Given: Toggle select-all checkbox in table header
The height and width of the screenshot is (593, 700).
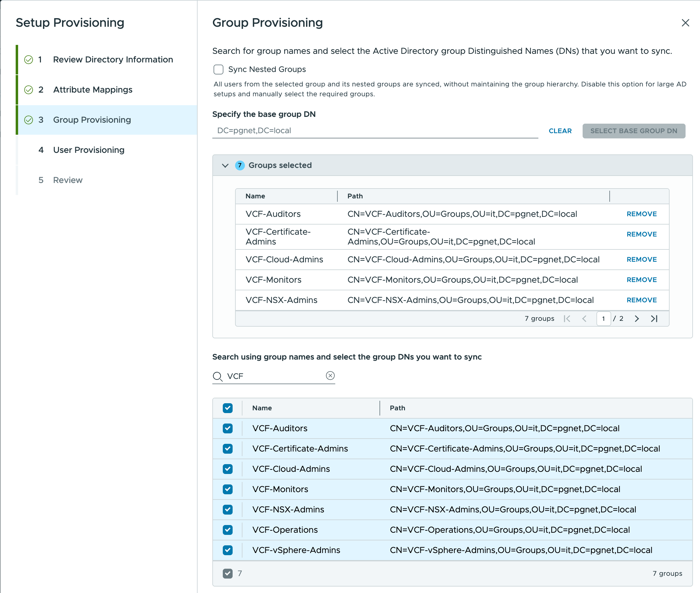Looking at the screenshot, I should (227, 408).
